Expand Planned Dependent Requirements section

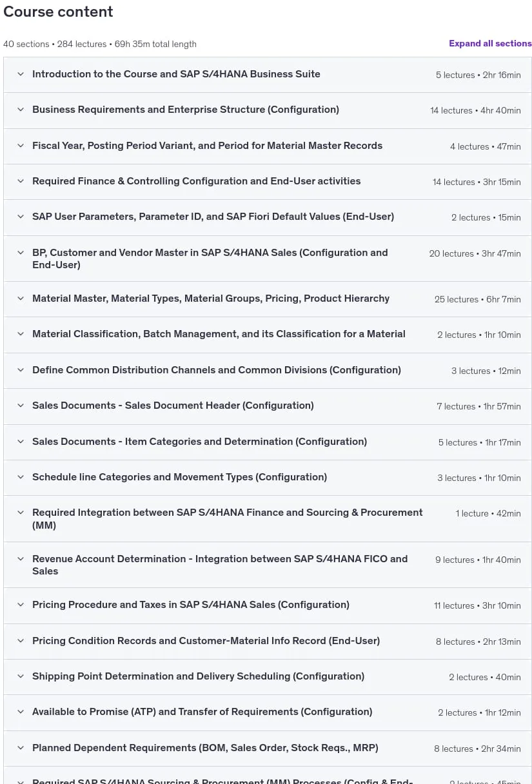click(267, 748)
